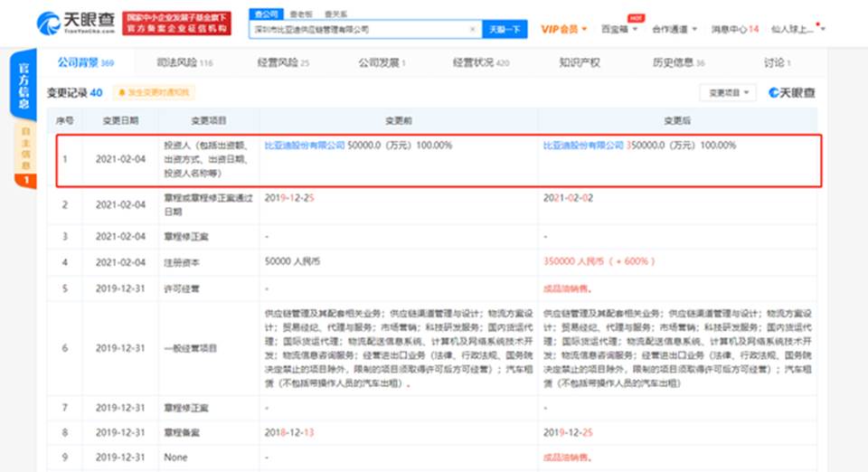Switch to the 查老板 search tab
868x472 pixels.
tap(301, 14)
